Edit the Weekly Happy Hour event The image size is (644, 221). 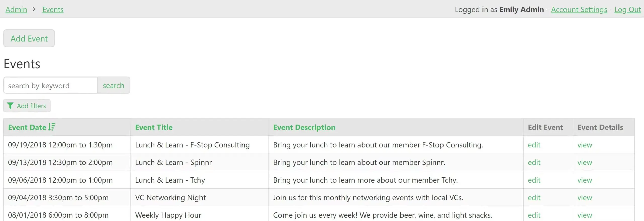click(534, 215)
